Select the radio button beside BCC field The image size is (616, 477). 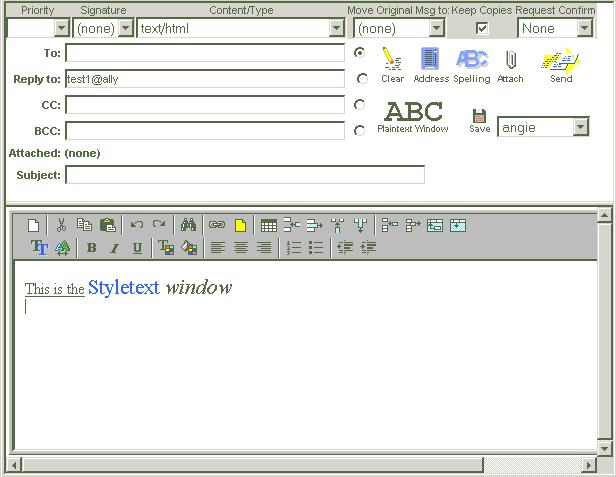(361, 130)
